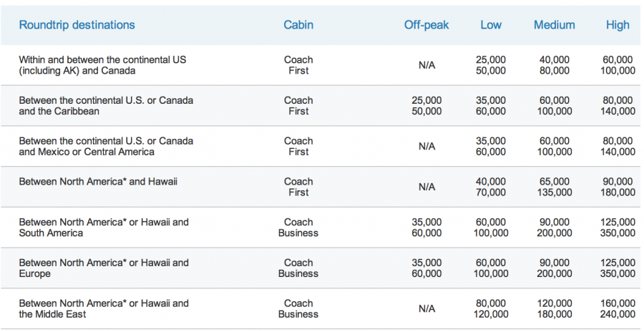Select the Mexico or Central America row label
644x332 pixels.
(x=106, y=147)
